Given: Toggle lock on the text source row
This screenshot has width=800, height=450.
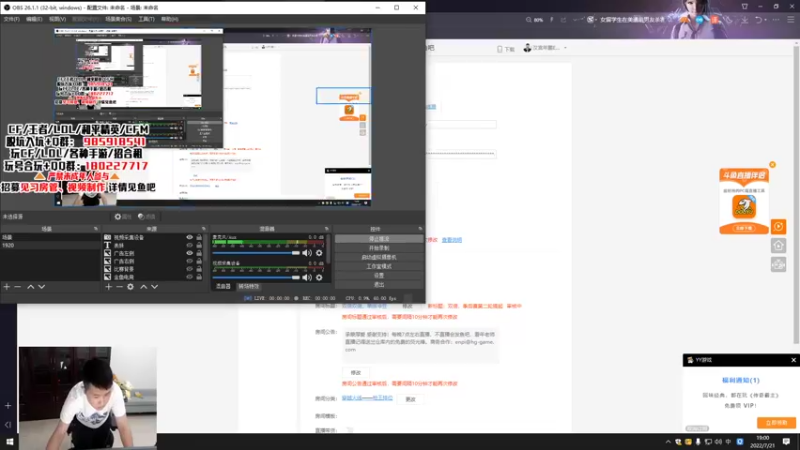Looking at the screenshot, I should [199, 245].
